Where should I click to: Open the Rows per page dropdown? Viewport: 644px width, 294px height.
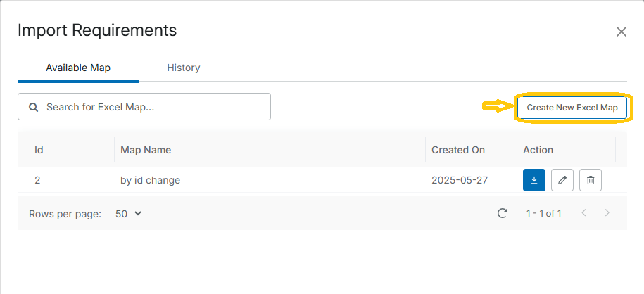129,213
